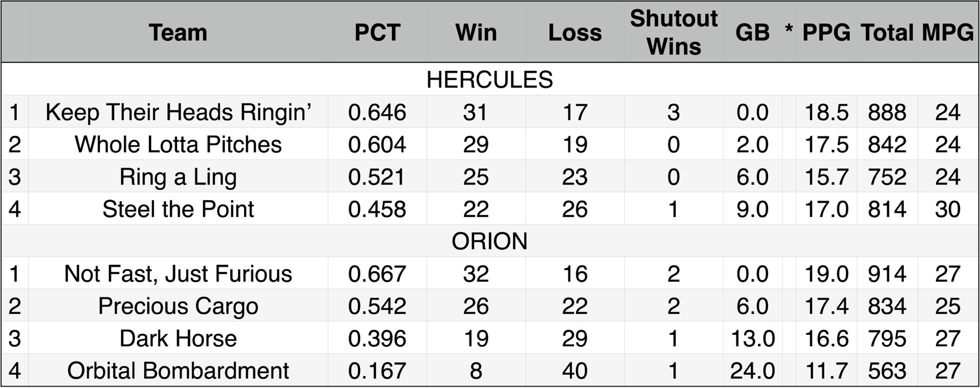Screen dimensions: 980x388
Task: Select the 24.0 games behind cell
Action: coord(752,370)
